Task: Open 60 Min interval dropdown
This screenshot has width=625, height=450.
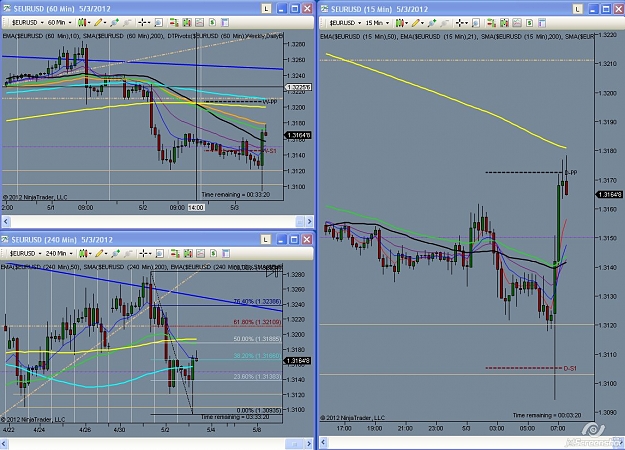Action: tap(59, 23)
